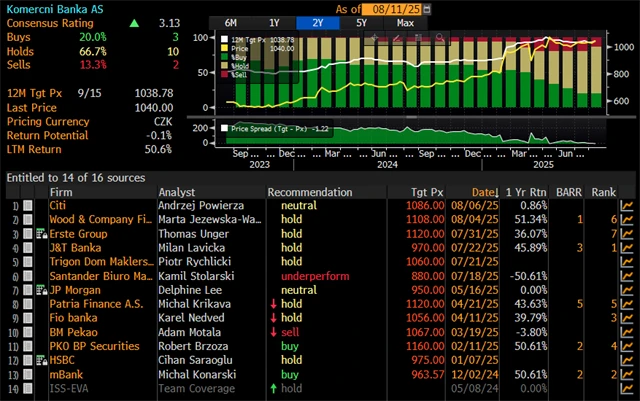This screenshot has height=401, width=640.
Task: Click the document icon beside HSBC
Action: [40, 358]
